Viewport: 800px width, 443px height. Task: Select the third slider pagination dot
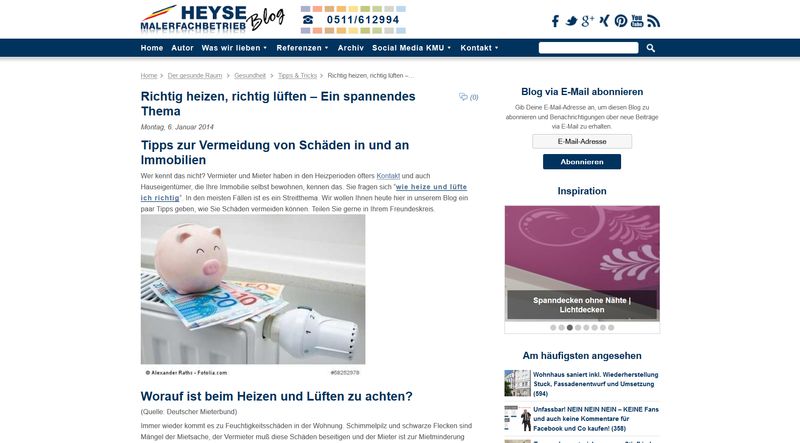pos(570,328)
